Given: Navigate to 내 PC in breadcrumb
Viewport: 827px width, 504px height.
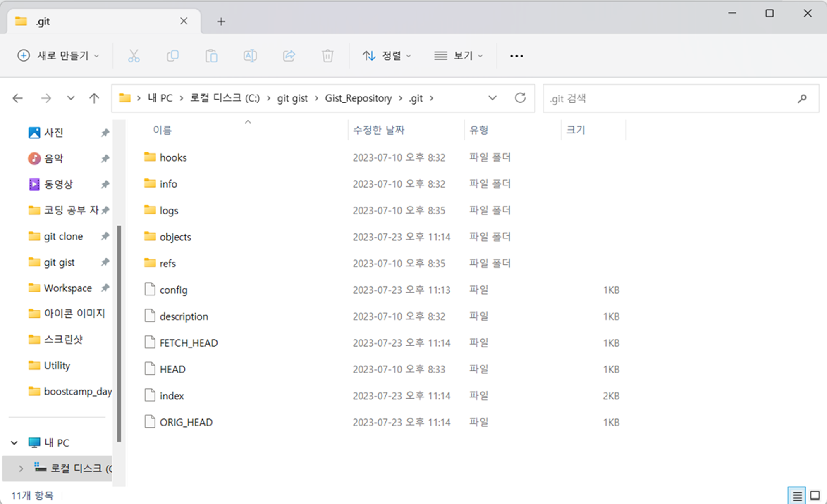Looking at the screenshot, I should click(160, 98).
